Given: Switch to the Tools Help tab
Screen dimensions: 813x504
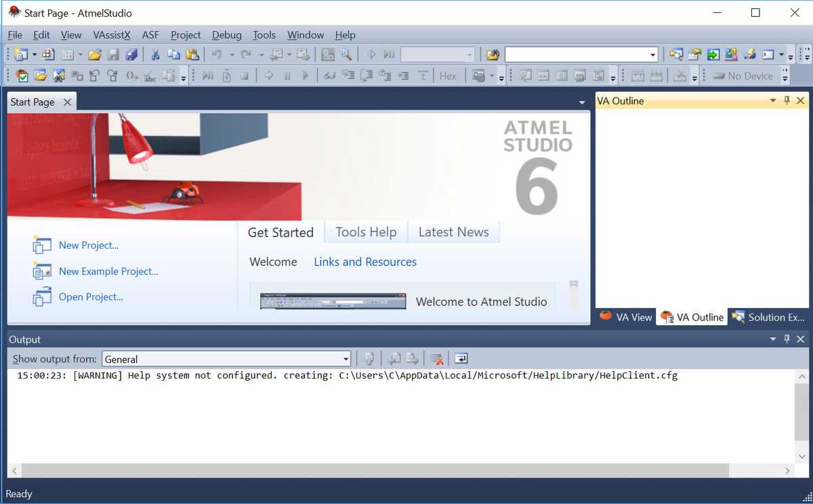Looking at the screenshot, I should [x=366, y=232].
